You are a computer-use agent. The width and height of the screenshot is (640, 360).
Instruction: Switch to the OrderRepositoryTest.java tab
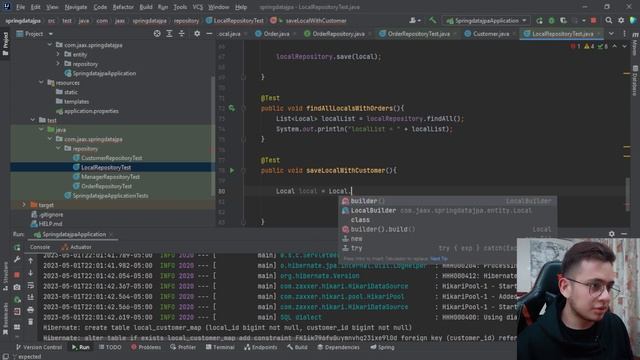(x=415, y=34)
